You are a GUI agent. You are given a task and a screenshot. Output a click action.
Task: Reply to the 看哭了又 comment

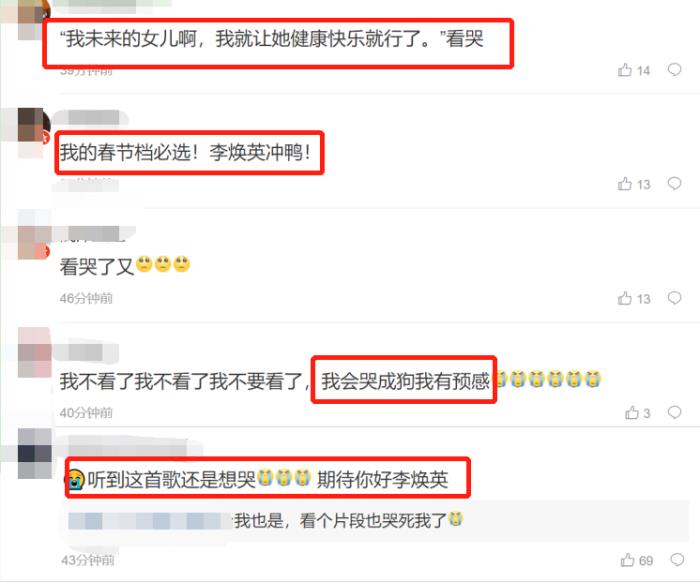[675, 298]
